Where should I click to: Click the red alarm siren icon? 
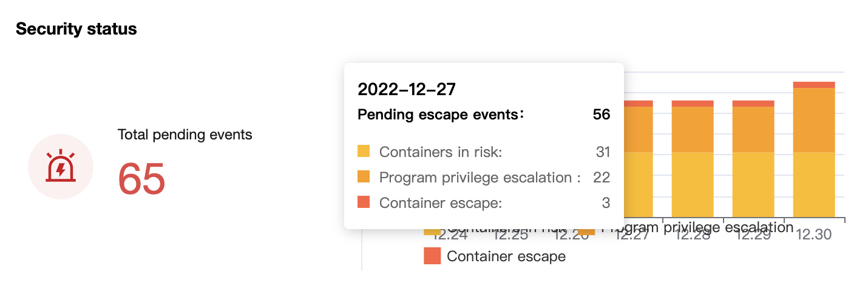click(x=61, y=167)
